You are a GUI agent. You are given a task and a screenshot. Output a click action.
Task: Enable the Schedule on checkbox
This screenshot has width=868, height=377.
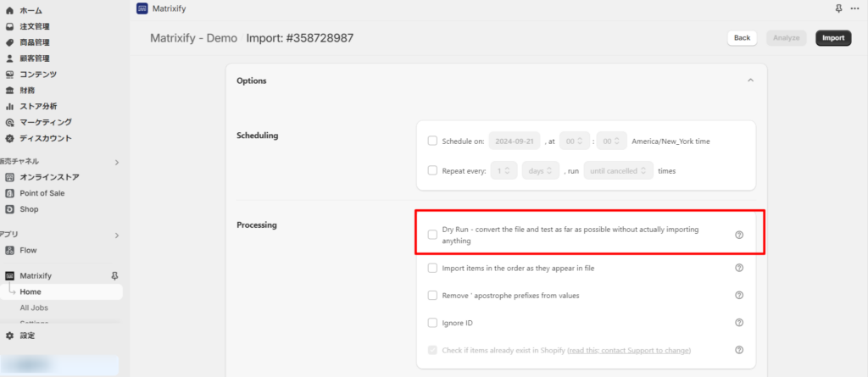coord(432,141)
